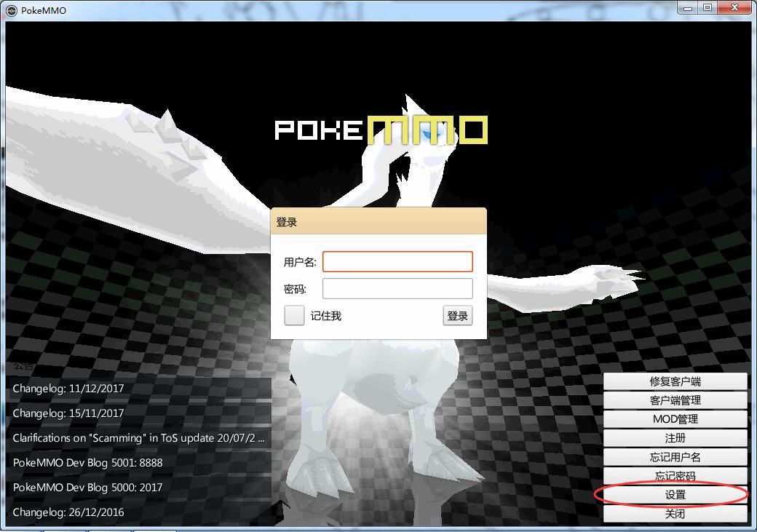Enable the 记住我 remember me checkbox
Screen dimensions: 757x532
pyautogui.click(x=294, y=315)
